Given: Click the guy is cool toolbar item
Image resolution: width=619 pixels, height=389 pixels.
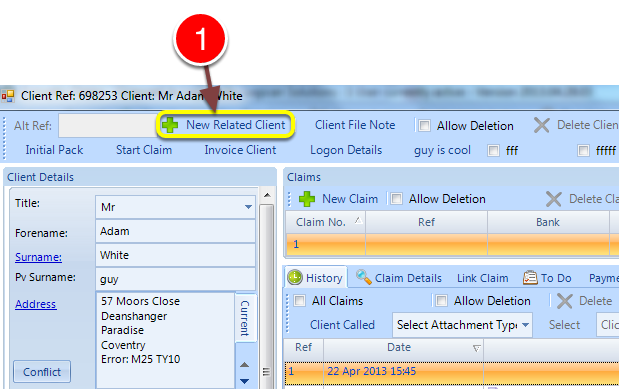Looking at the screenshot, I should [442, 150].
